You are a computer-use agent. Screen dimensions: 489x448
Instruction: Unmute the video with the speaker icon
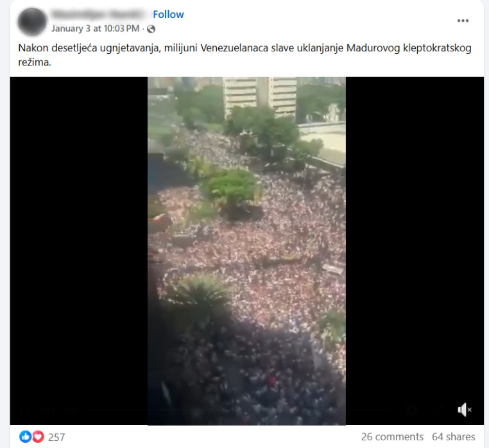point(465,409)
